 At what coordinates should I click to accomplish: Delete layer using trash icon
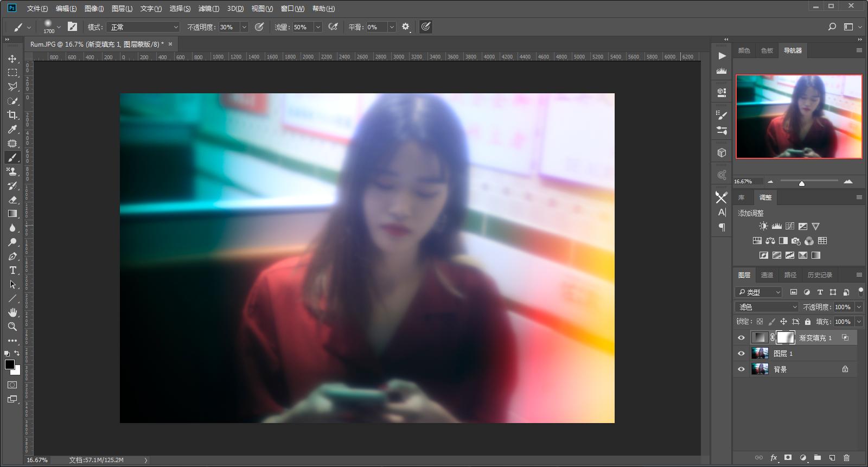coord(846,458)
